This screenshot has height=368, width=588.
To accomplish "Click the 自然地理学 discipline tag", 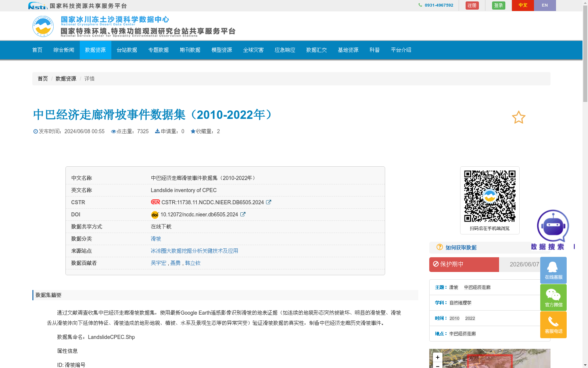I will (460, 303).
